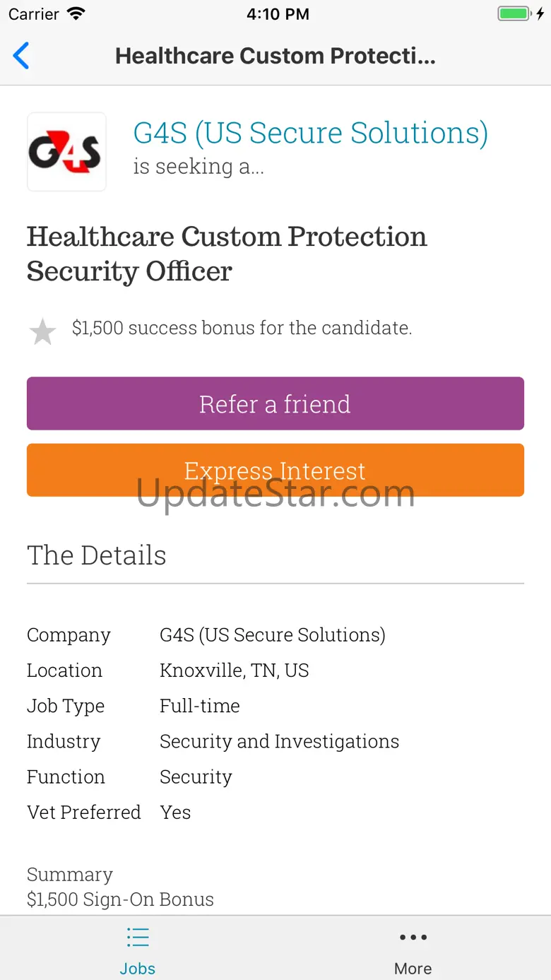Tap the gray success bonus star
This screenshot has height=980, width=551.
coord(42,331)
